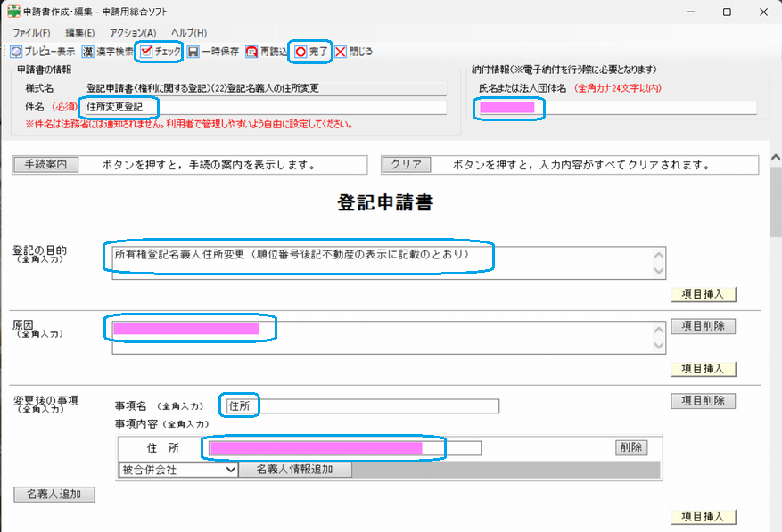Click the 完了 finish icon

click(300, 52)
